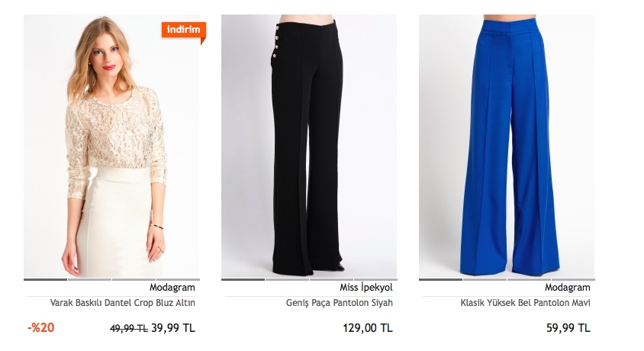
Task: Click Modagram brand under the blue trousers
Action: point(567,288)
